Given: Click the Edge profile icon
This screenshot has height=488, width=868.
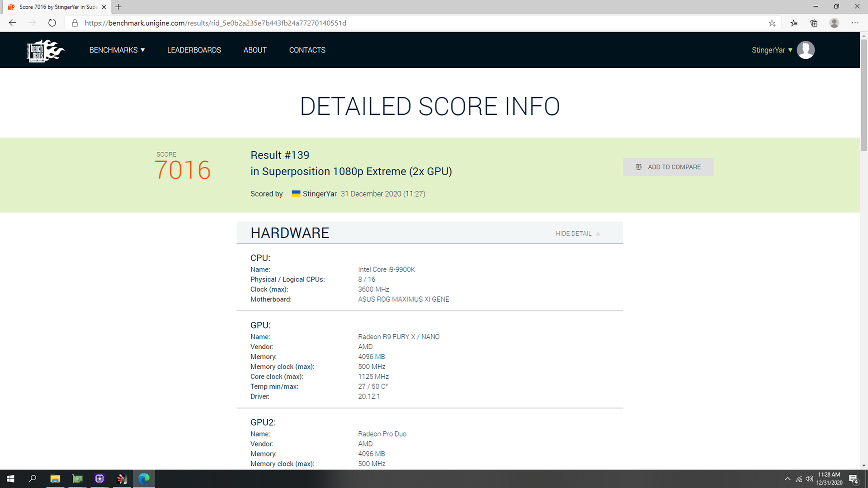Looking at the screenshot, I should [x=834, y=23].
